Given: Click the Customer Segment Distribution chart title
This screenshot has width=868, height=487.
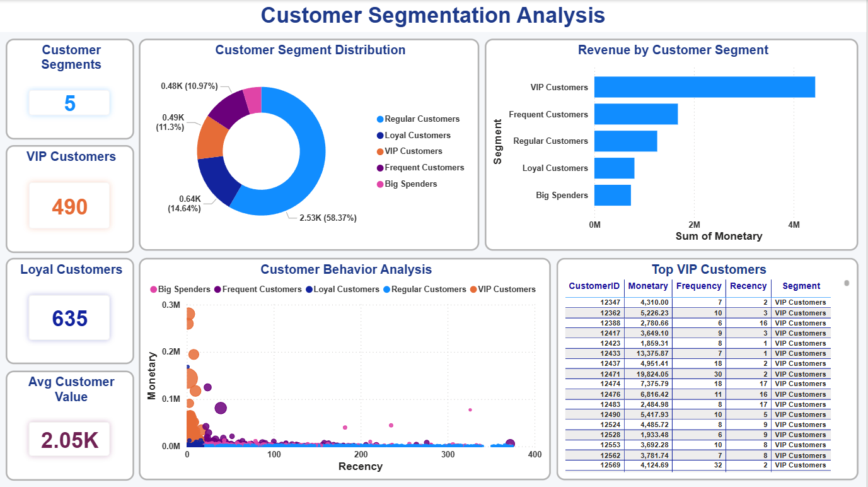Looking at the screenshot, I should (x=310, y=50).
